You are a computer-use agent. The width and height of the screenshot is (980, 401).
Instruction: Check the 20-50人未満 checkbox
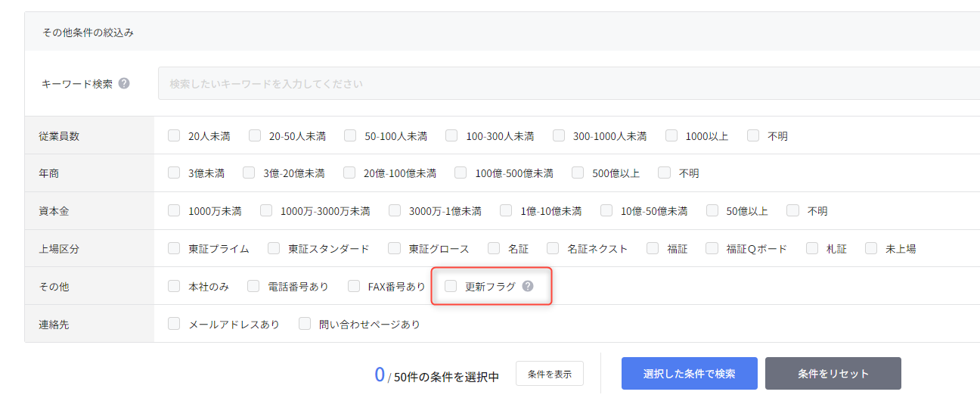255,135
